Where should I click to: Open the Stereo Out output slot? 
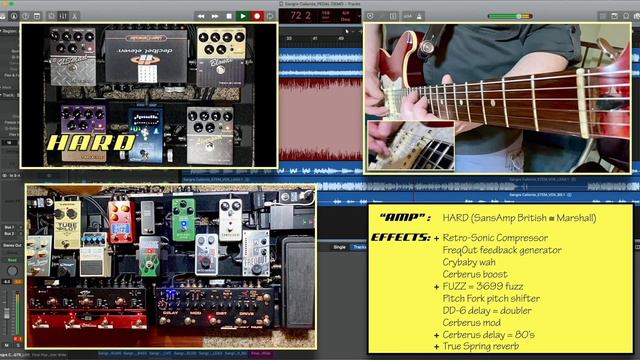point(12,245)
